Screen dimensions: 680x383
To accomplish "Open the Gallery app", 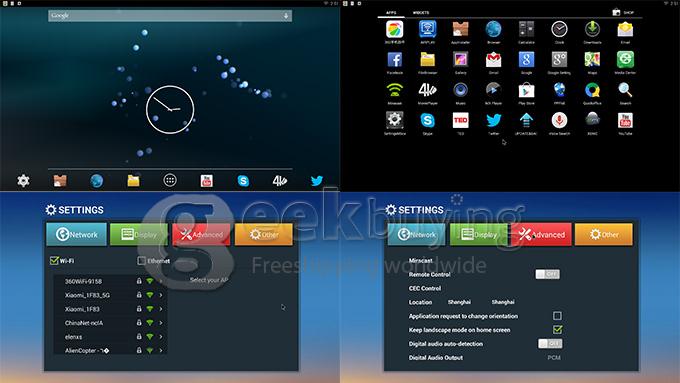I will click(460, 60).
